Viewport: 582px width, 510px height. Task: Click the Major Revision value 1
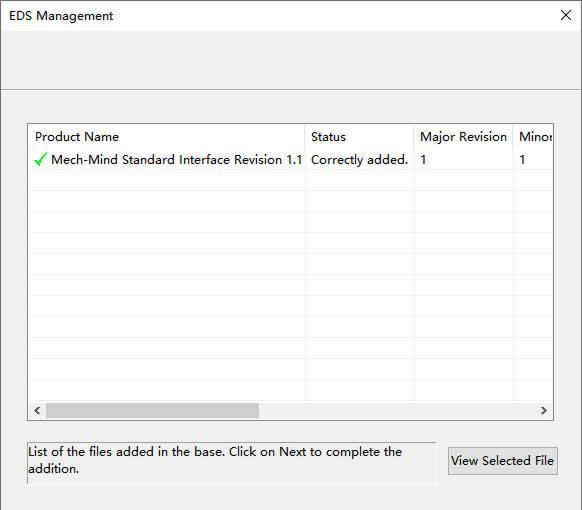[423, 160]
